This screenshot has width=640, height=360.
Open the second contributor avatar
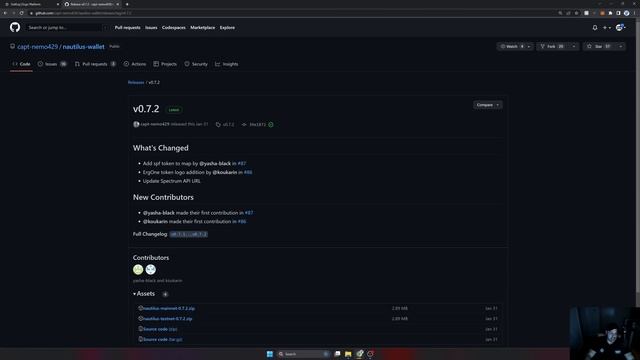tap(151, 269)
